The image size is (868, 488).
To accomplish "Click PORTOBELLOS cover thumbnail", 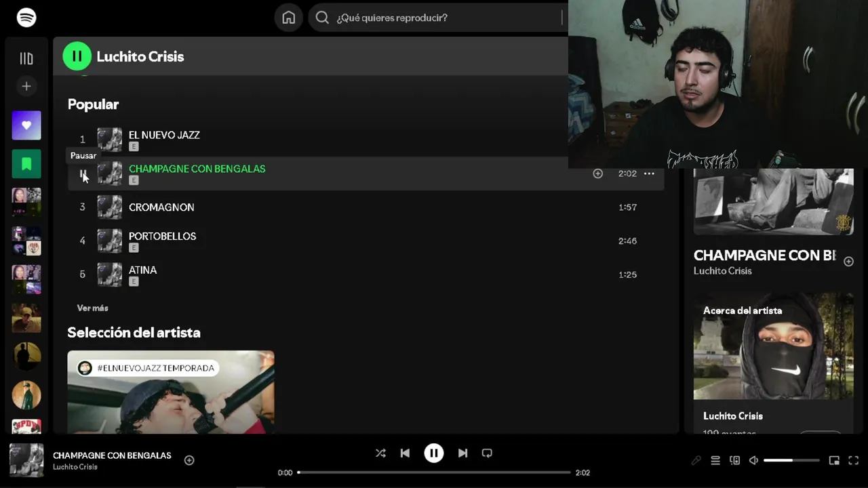I will pyautogui.click(x=110, y=241).
